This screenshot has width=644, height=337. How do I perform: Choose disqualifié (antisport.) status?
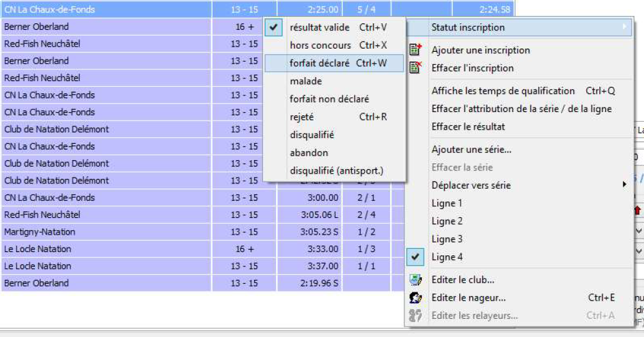pyautogui.click(x=336, y=171)
